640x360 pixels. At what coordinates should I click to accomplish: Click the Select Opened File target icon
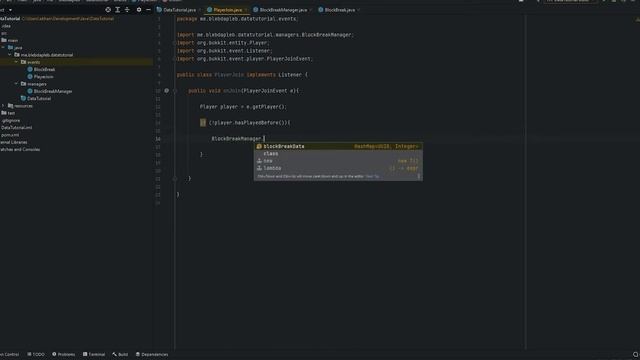pos(108,10)
